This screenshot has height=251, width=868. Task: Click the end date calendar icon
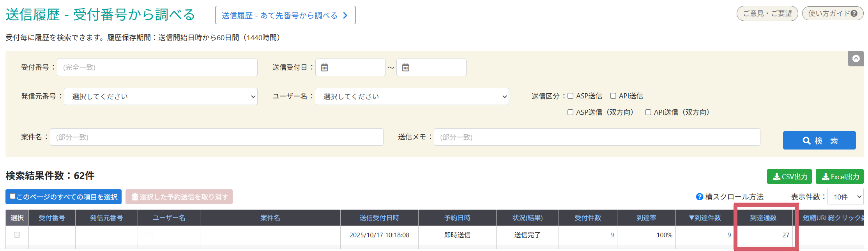(405, 68)
